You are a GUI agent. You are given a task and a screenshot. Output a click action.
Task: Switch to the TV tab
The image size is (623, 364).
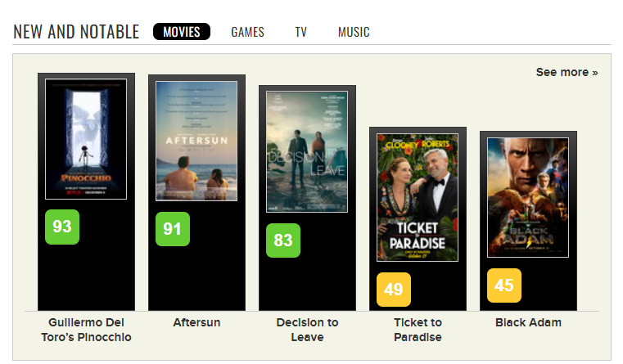(x=300, y=32)
